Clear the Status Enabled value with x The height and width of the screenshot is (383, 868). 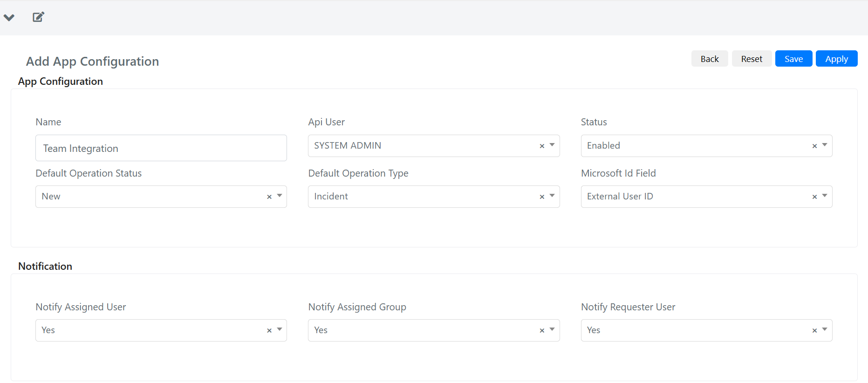[814, 146]
